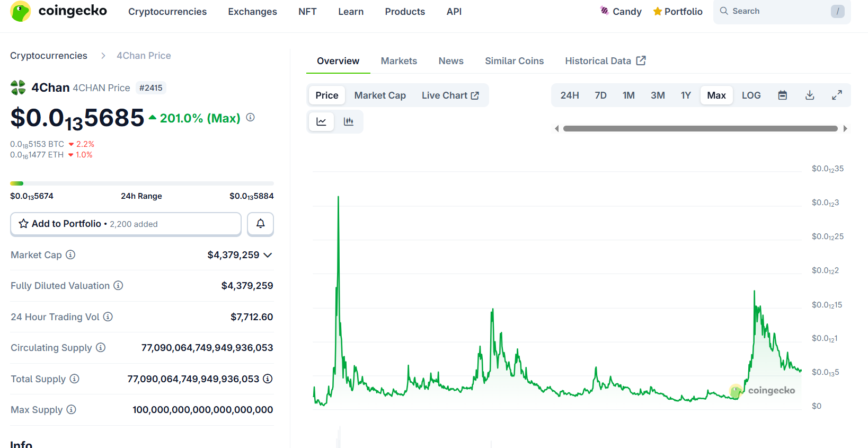This screenshot has height=448, width=868.
Task: Click the price alert bell button
Action: coord(260,224)
